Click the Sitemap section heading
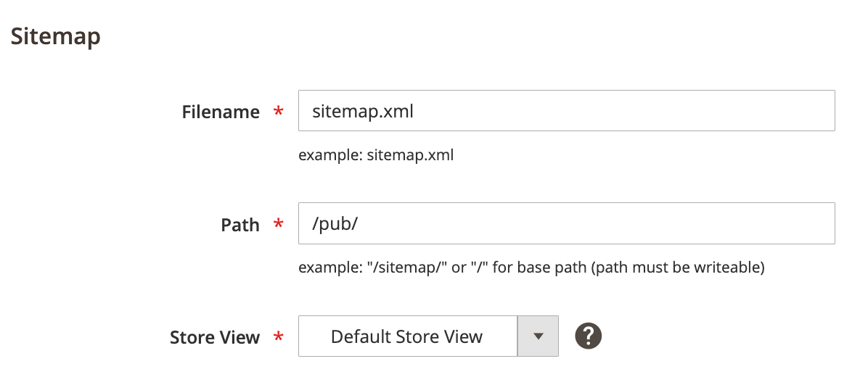Image resolution: width=868 pixels, height=385 pixels. (x=56, y=36)
